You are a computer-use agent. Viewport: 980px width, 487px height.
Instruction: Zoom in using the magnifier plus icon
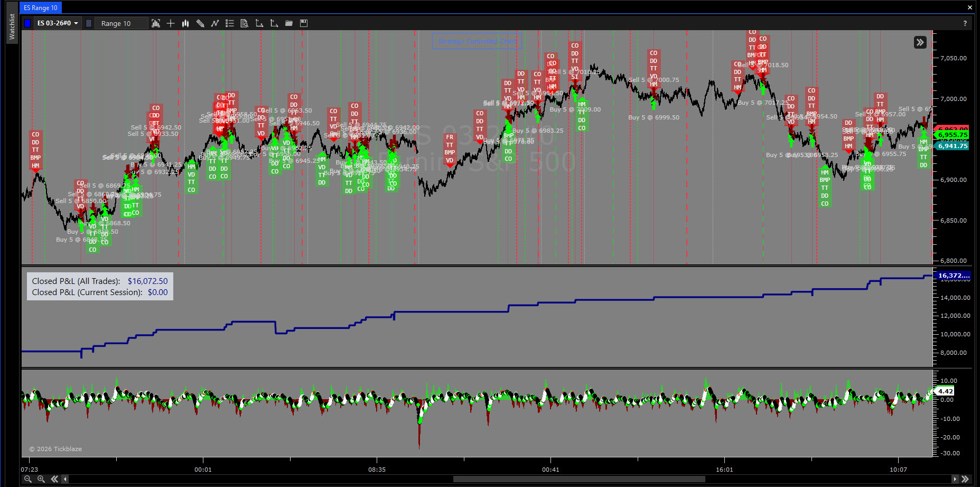(41, 479)
